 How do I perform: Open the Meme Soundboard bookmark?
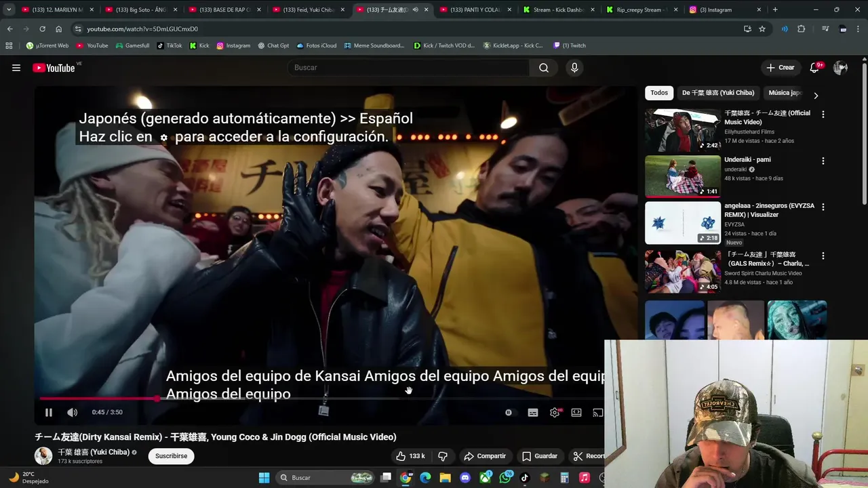click(x=374, y=45)
